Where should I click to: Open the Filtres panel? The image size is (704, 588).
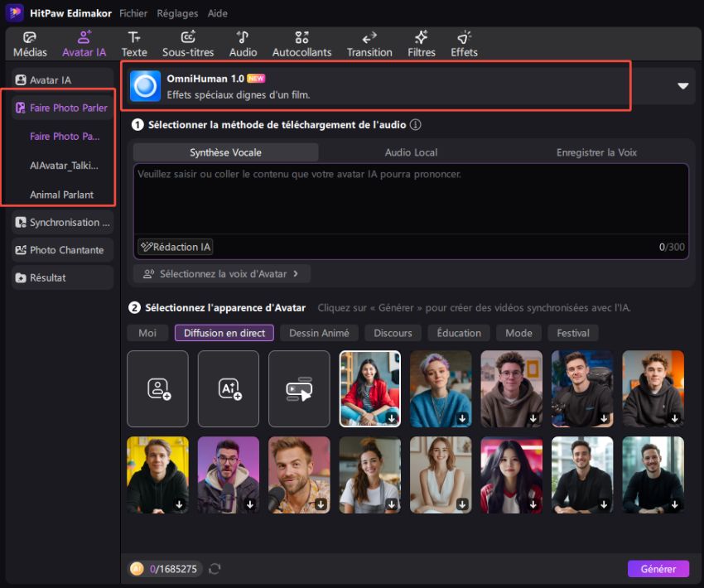[x=421, y=37]
